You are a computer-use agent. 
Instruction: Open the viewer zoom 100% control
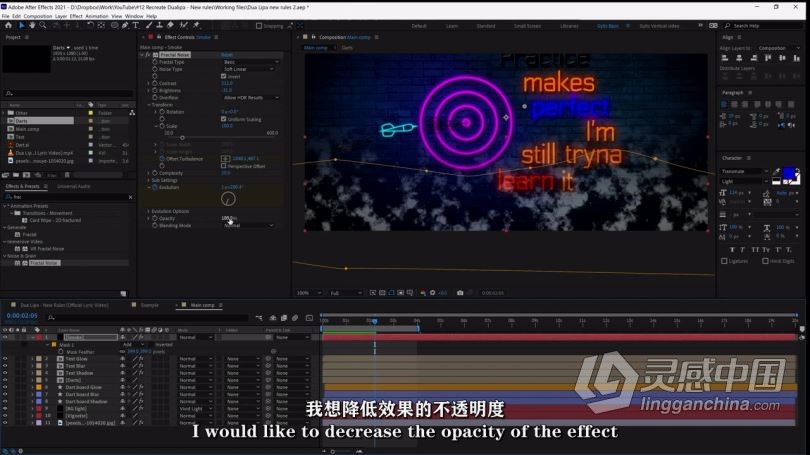[x=308, y=293]
